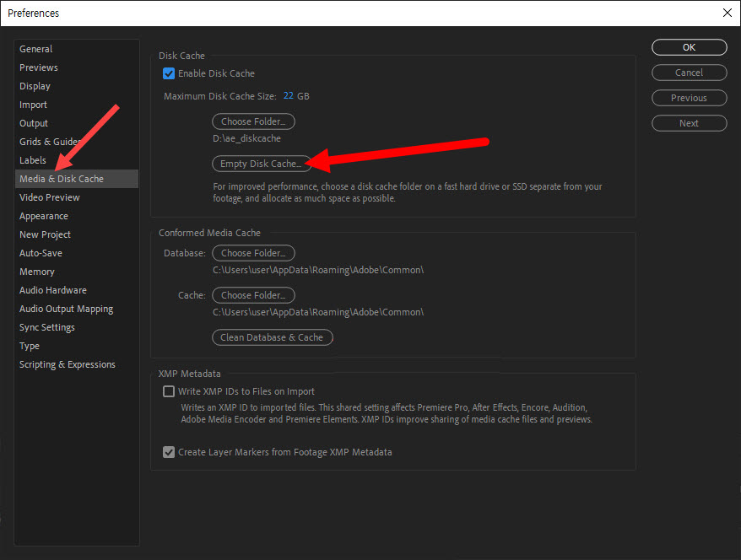
Task: Switch to the Appearance preferences section
Action: click(x=43, y=215)
